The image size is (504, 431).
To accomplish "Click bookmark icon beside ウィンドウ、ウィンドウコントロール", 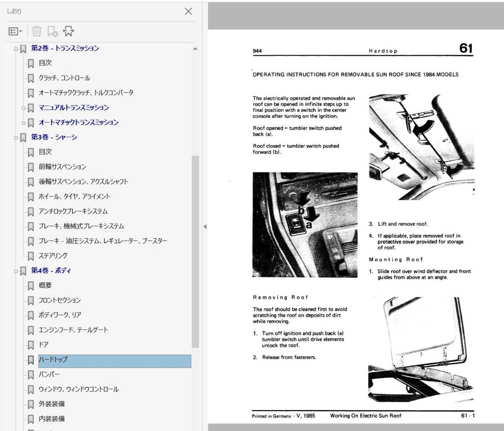I will [x=31, y=390].
